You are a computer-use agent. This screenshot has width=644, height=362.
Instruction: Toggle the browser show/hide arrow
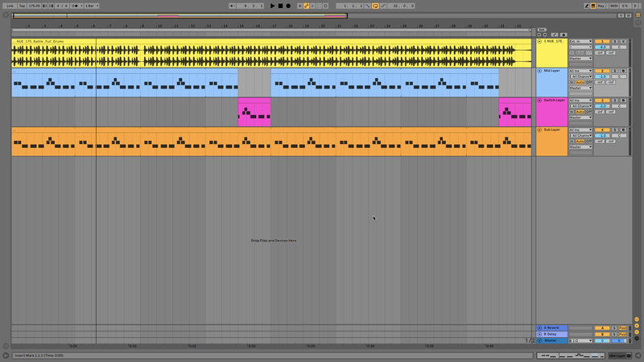click(6, 15)
